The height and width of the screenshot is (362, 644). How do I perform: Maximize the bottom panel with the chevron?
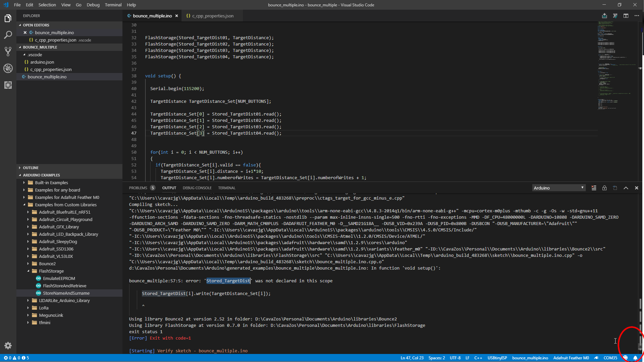(x=626, y=188)
